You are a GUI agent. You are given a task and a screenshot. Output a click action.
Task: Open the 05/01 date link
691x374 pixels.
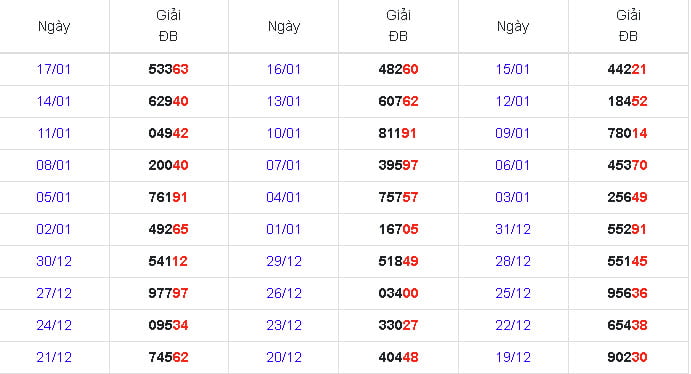(x=54, y=197)
